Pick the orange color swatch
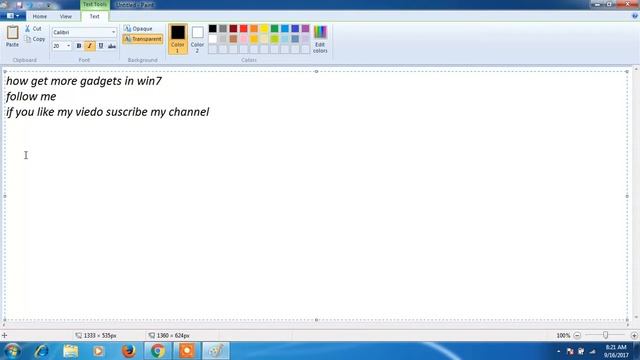Image resolution: width=640 pixels, height=360 pixels. point(254,29)
